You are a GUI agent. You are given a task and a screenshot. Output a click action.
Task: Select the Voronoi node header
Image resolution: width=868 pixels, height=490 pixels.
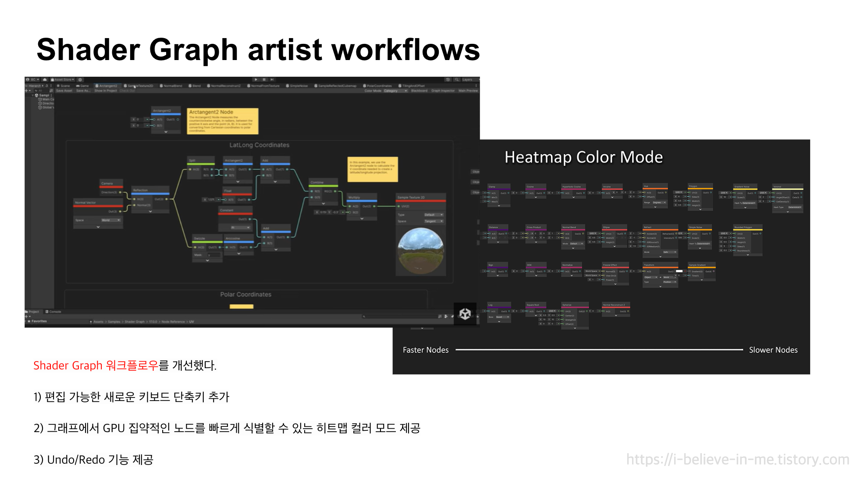788,187
